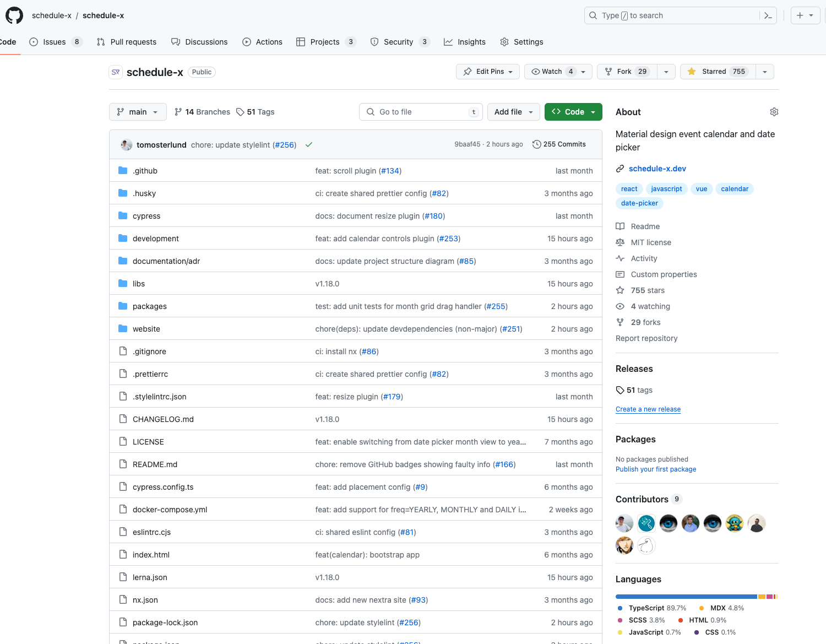Open the Add file dropdown

(x=513, y=112)
